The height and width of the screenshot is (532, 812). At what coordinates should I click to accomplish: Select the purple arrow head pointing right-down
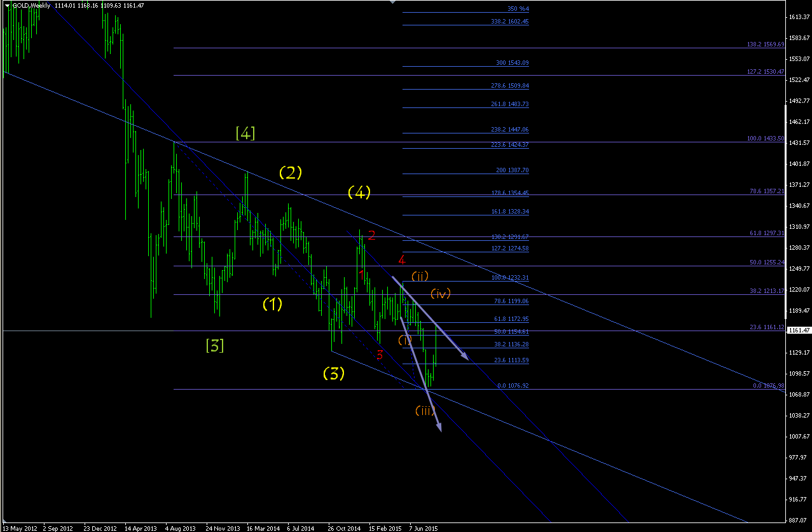pos(465,357)
